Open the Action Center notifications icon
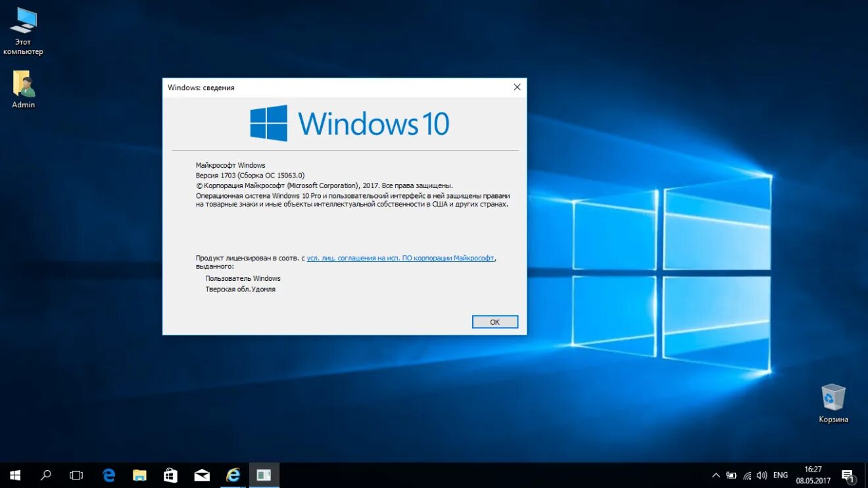 pos(848,475)
